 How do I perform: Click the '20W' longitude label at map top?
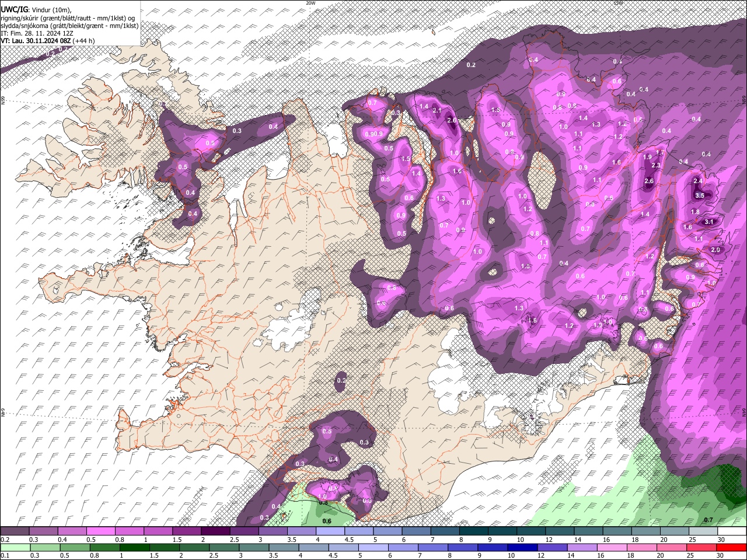[x=310, y=3]
